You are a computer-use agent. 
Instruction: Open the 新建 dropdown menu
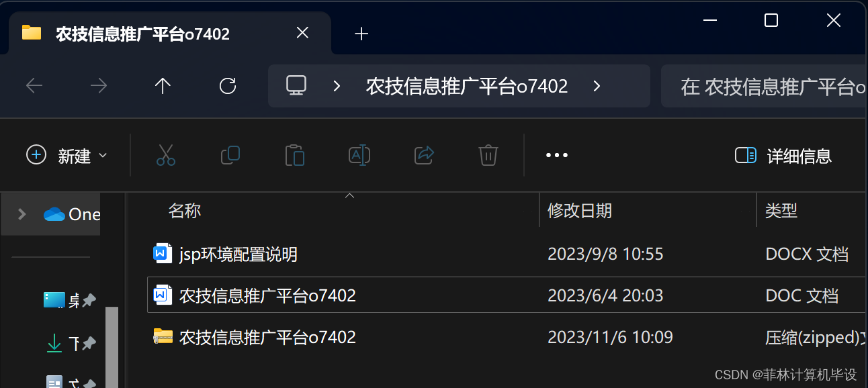pos(67,156)
